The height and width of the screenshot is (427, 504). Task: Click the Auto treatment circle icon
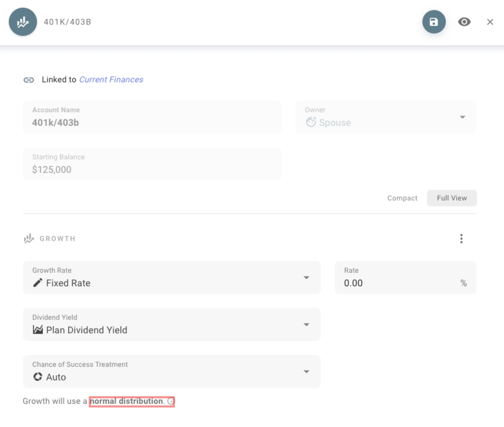coord(38,377)
